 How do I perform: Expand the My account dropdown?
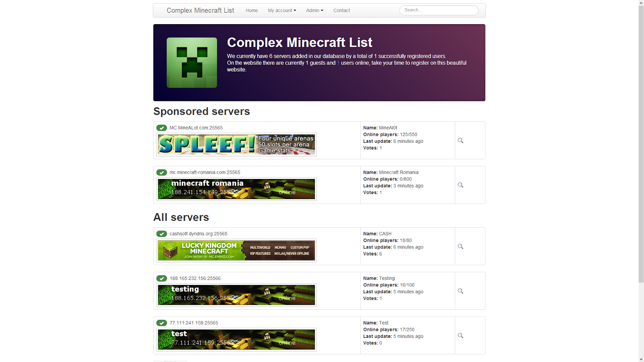coord(282,10)
